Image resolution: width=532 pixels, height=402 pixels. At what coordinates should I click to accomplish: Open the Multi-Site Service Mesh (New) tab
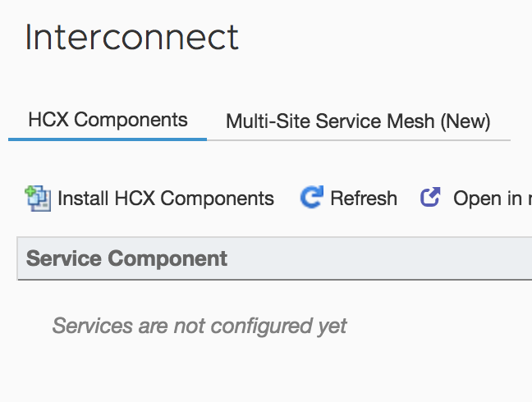[x=358, y=122]
